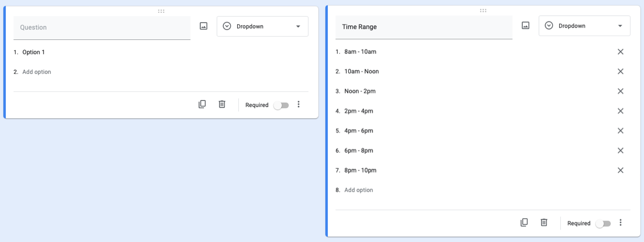Toggle Required on the Time Range question
644x242 pixels.
(603, 223)
